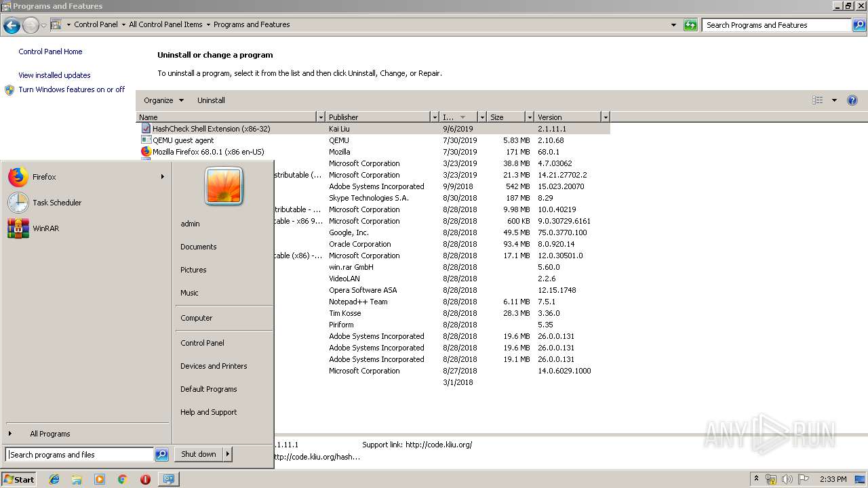868x488 pixels.
Task: Click All Control Panel Items breadcrumb
Action: 165,24
